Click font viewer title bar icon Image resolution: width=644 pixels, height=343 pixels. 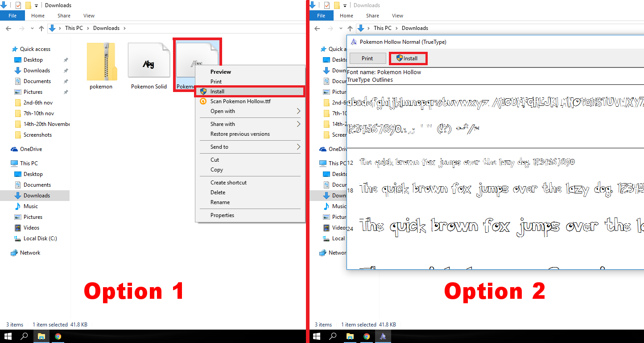click(354, 42)
